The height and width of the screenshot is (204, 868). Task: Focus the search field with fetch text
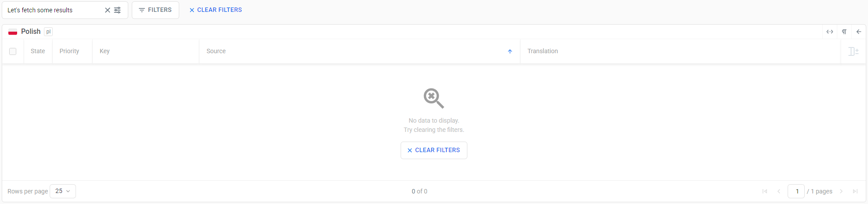pos(53,10)
